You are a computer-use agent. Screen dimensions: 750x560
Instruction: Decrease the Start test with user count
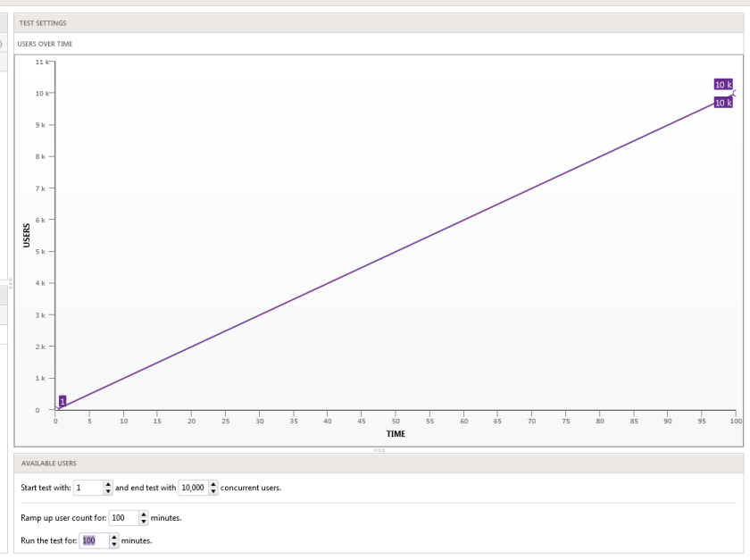coord(108,491)
